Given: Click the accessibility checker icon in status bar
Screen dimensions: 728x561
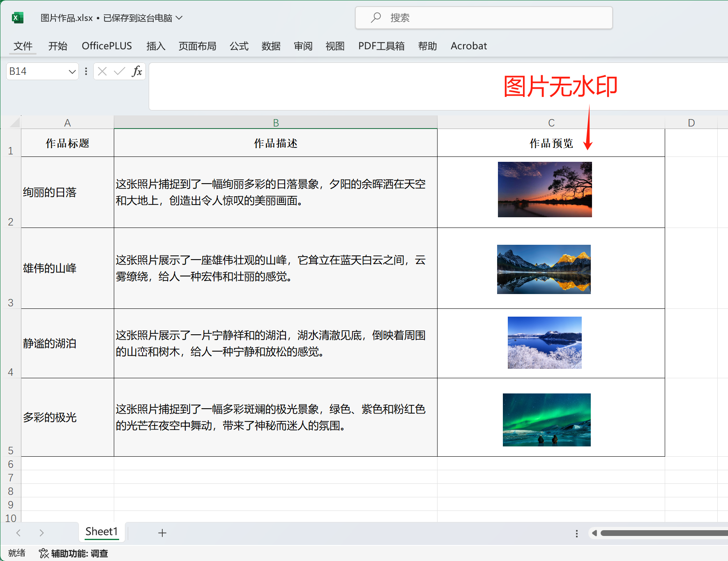Looking at the screenshot, I should 43,553.
